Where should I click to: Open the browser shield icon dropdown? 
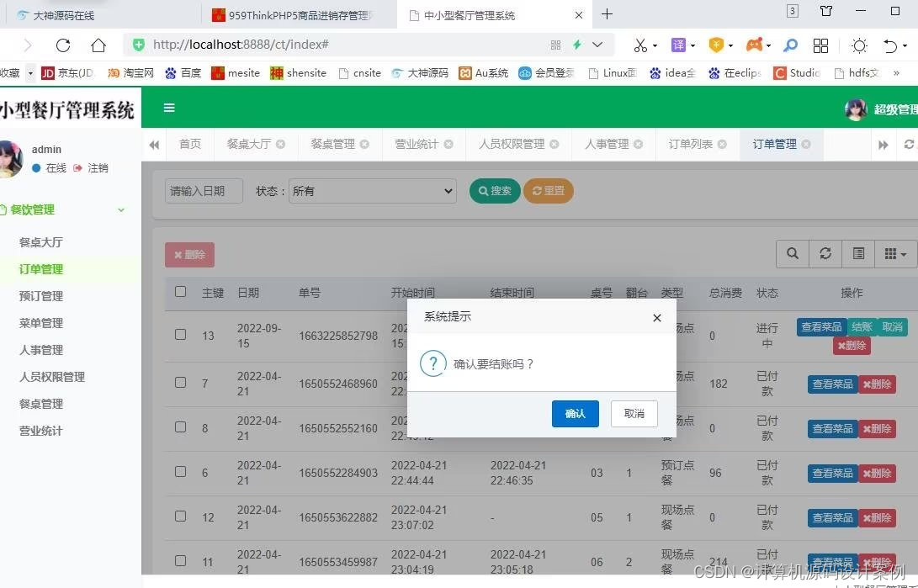[730, 45]
